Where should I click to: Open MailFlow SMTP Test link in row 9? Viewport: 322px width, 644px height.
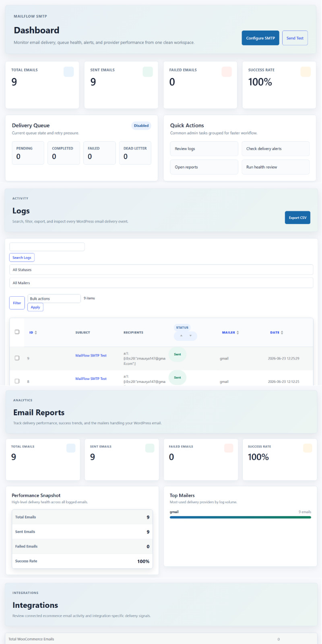(91, 355)
